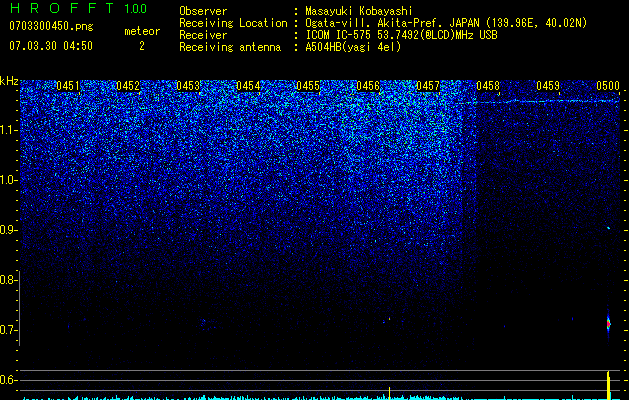Click time marker 0500
This screenshot has height=400, width=629.
coord(608,86)
